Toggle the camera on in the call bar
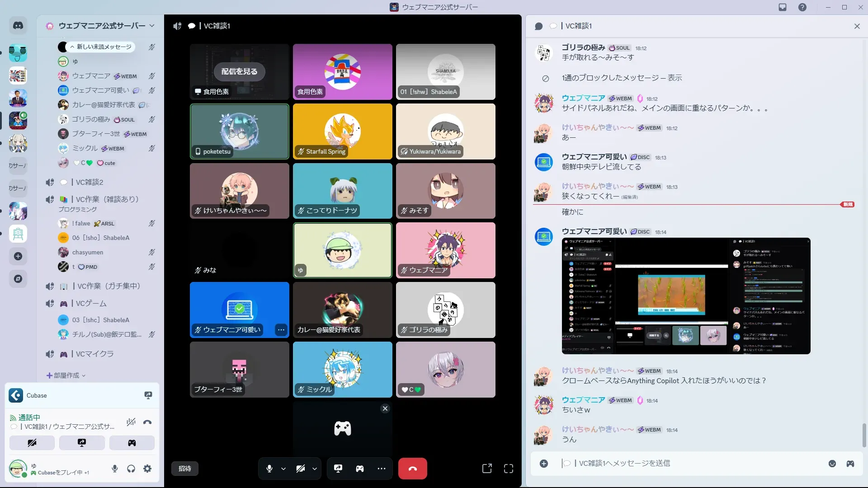868x488 pixels. [x=301, y=469]
